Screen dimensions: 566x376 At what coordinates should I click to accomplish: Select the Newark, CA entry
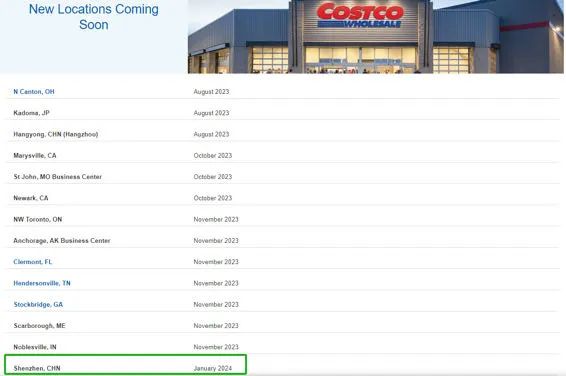[31, 198]
